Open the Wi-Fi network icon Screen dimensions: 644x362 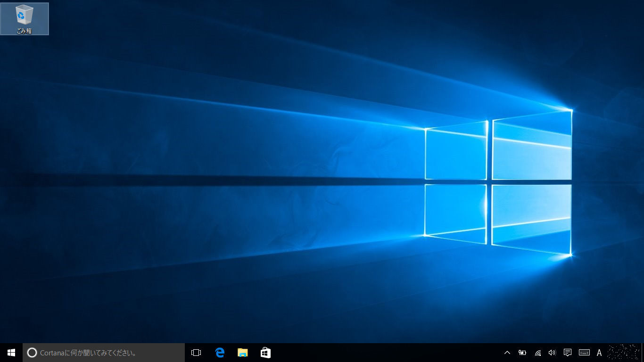point(537,353)
